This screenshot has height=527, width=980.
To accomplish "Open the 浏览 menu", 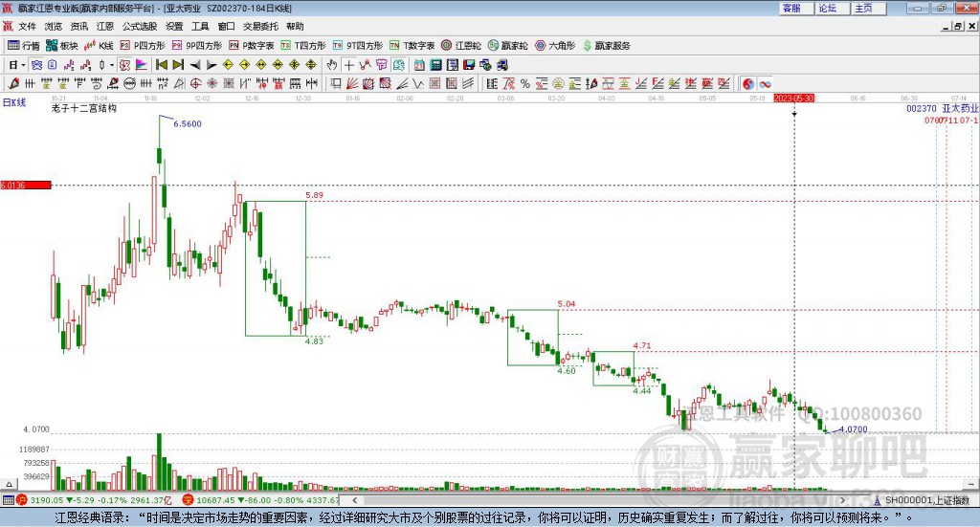I will pos(54,26).
